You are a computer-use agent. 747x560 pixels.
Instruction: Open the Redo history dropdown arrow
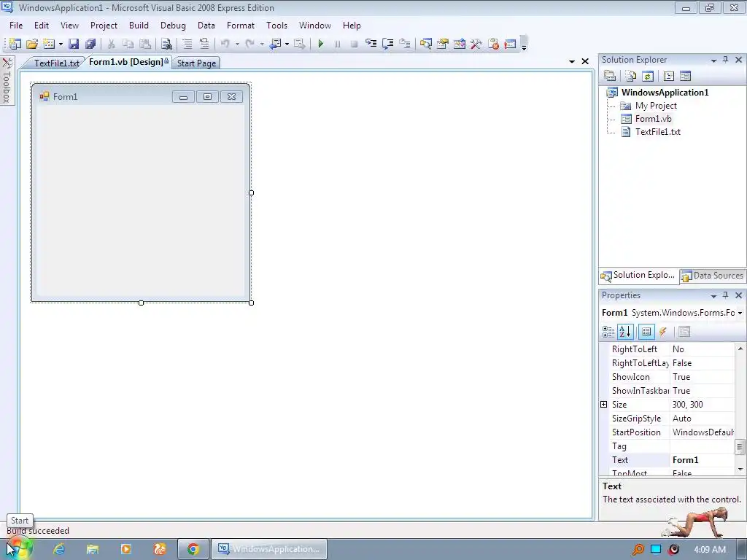(262, 44)
